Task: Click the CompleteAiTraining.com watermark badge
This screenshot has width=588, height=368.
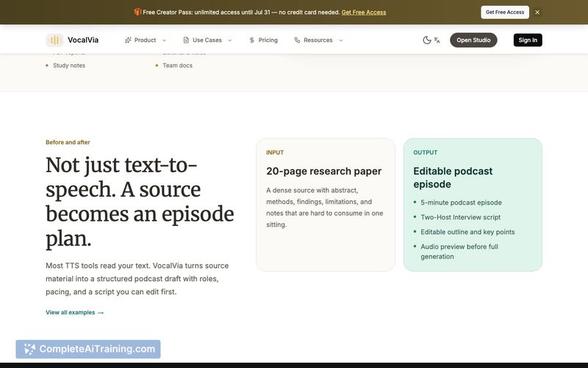Action: pos(88,349)
